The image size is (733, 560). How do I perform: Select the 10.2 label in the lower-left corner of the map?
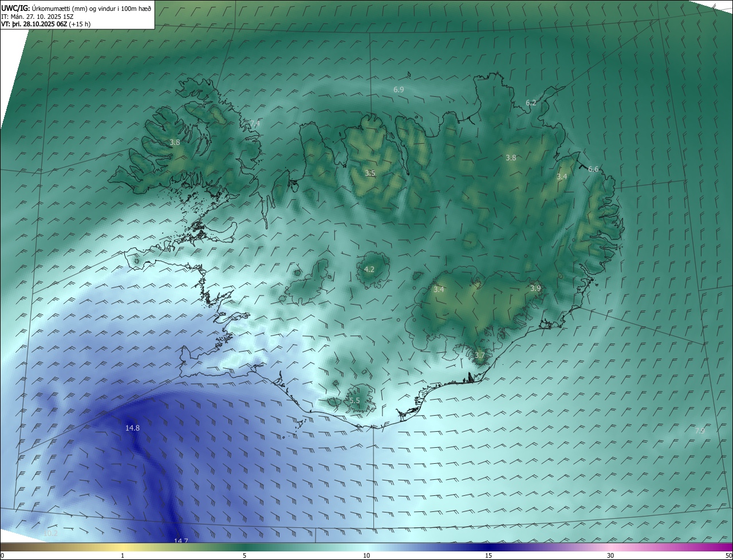tap(50, 533)
